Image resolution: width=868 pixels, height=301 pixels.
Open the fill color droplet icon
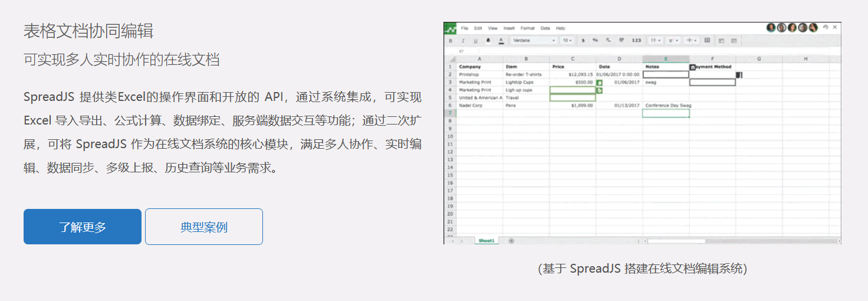488,40
